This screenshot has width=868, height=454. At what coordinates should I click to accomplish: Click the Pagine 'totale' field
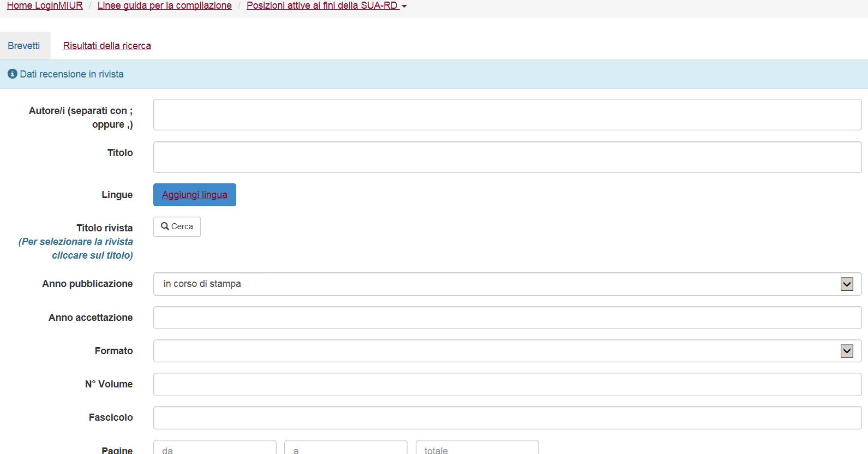click(477, 449)
